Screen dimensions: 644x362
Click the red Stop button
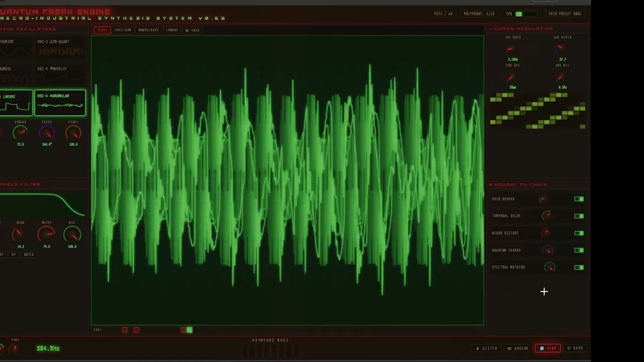(548, 348)
